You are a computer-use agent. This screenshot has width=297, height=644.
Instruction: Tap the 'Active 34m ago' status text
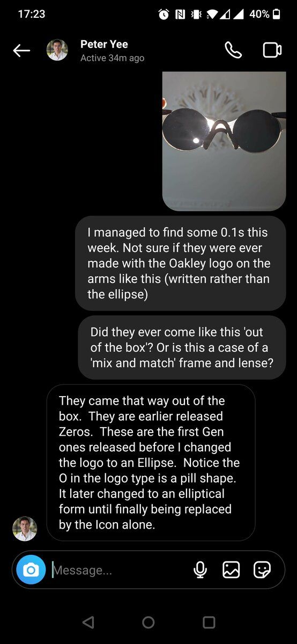[112, 58]
